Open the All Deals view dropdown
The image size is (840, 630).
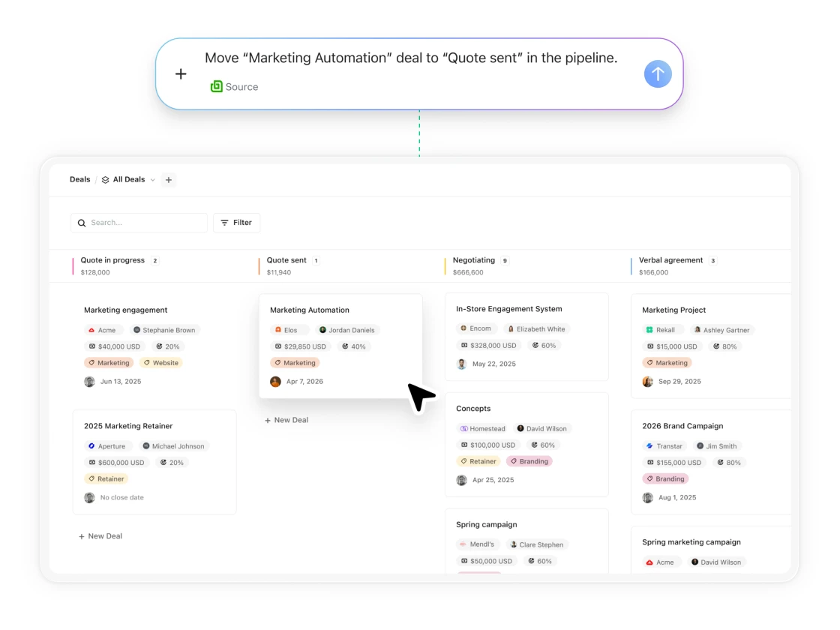(128, 179)
